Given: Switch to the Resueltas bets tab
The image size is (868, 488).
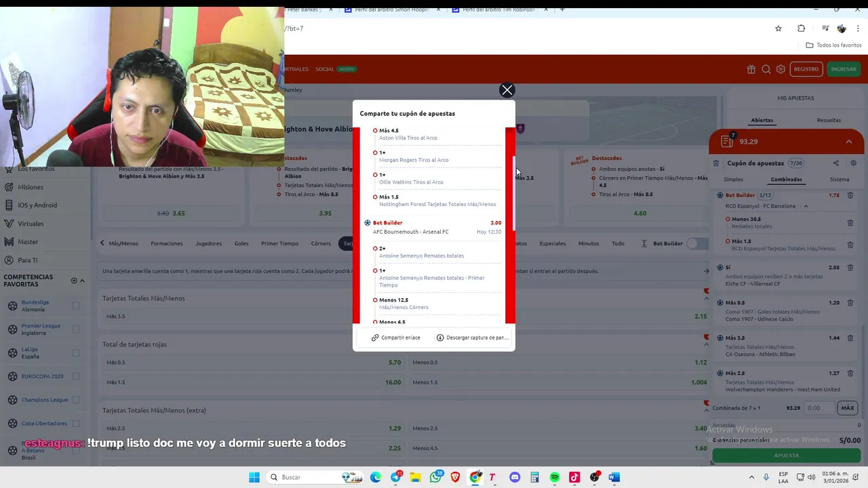Looking at the screenshot, I should pyautogui.click(x=829, y=120).
